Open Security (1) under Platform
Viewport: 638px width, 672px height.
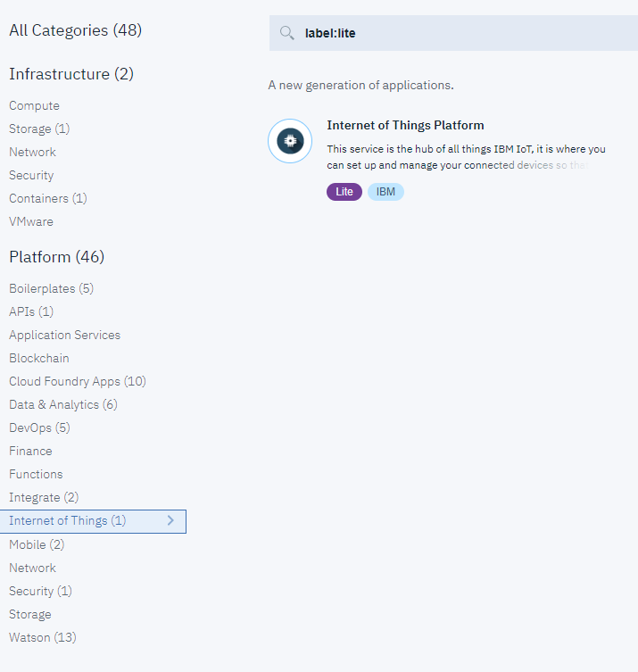click(x=41, y=591)
